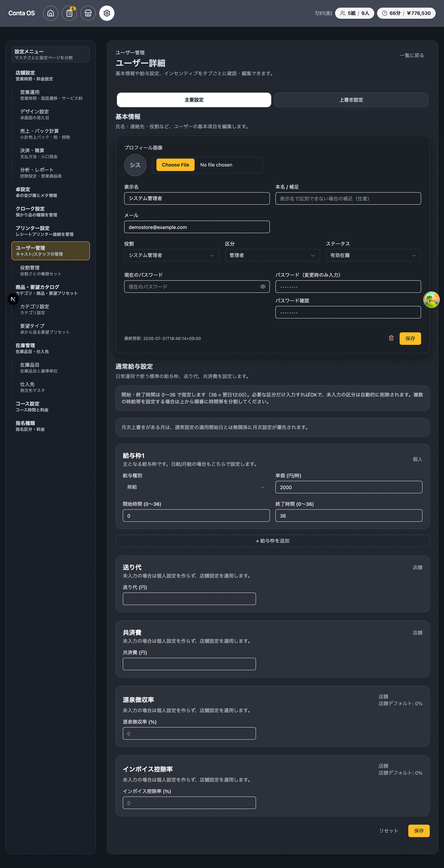444x868 pixels.
Task: Click + 給与枠を追加 button
Action: point(273,541)
